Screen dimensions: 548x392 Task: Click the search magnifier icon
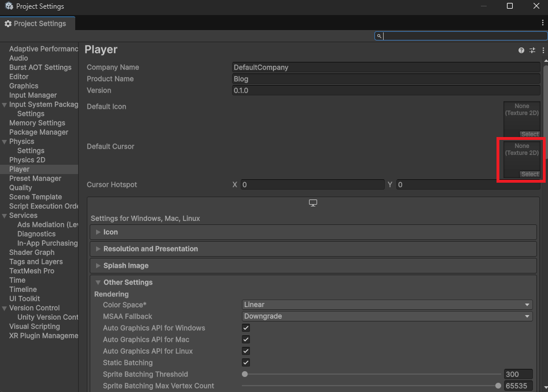coord(379,36)
